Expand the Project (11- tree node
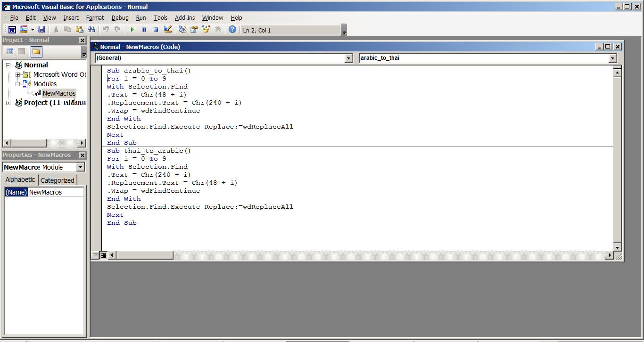The width and height of the screenshot is (644, 342). [x=8, y=103]
